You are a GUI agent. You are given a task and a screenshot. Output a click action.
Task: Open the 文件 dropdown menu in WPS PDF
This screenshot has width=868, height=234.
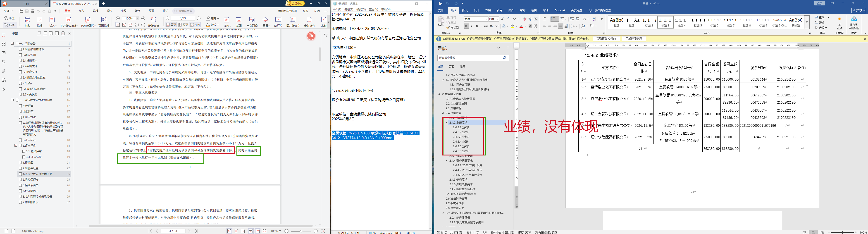point(8,11)
